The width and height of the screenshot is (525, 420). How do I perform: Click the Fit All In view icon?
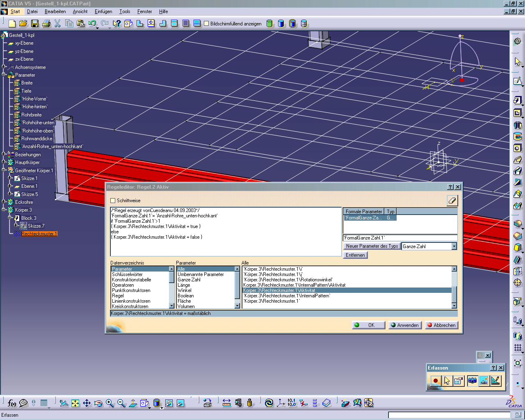tap(75, 403)
